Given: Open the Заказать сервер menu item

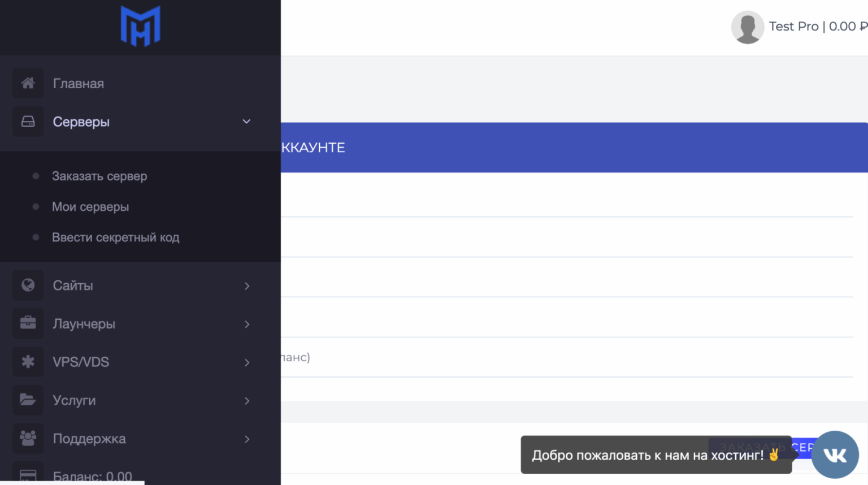Looking at the screenshot, I should (x=100, y=176).
